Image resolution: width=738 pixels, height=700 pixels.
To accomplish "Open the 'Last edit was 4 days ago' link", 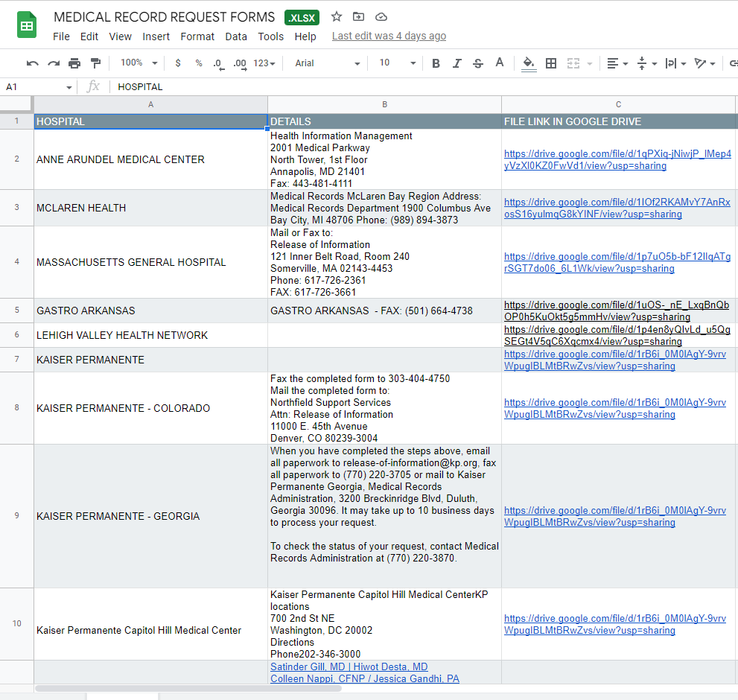I will (x=389, y=36).
